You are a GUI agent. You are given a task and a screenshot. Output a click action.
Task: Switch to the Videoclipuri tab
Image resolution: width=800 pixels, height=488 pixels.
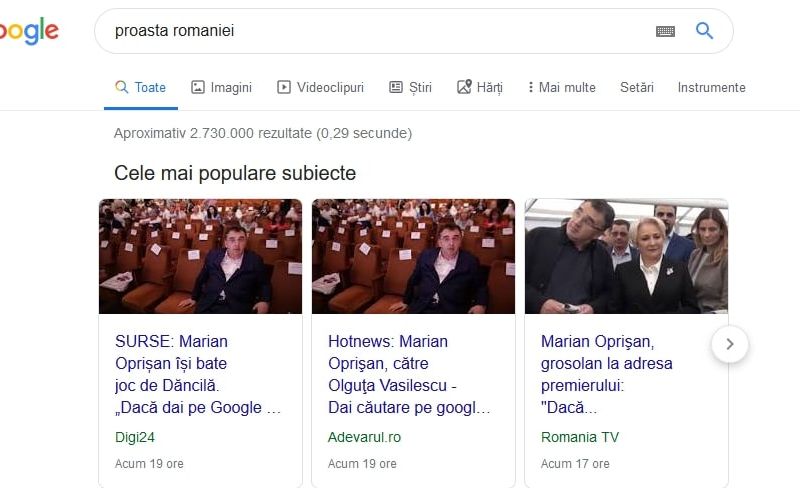click(x=330, y=87)
